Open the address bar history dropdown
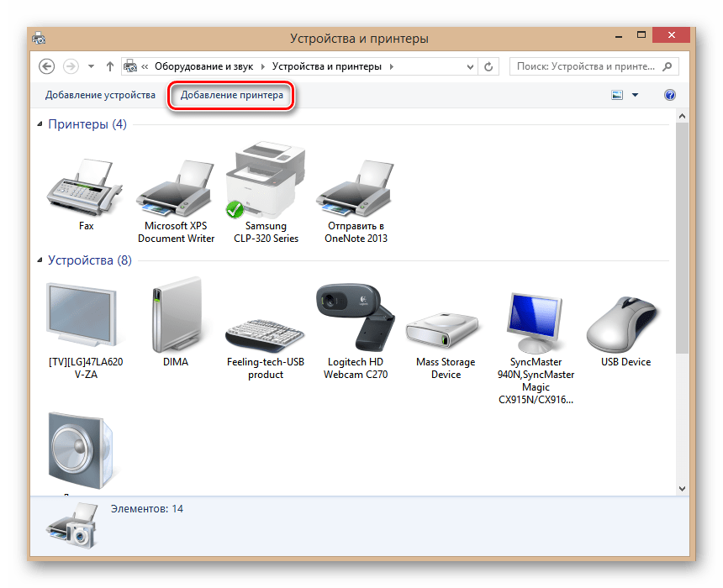The width and height of the screenshot is (723, 588). (471, 66)
